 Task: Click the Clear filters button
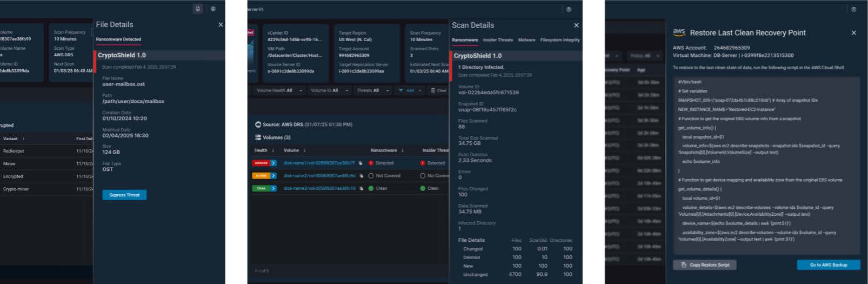438,90
